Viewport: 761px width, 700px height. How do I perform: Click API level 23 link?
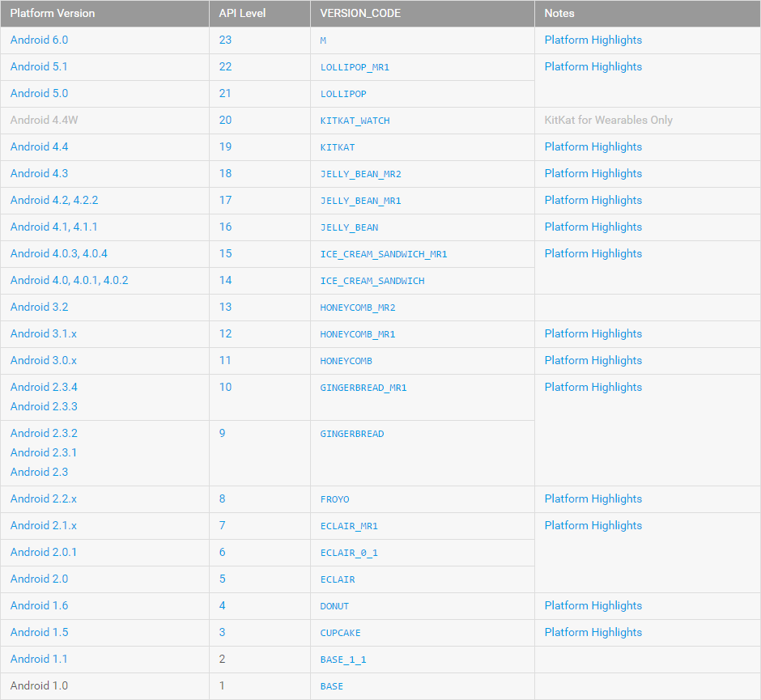[225, 40]
